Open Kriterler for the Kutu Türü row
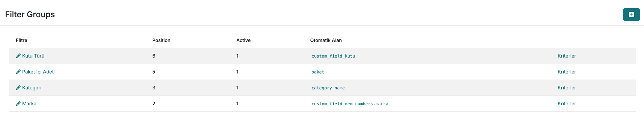This screenshot has width=644, height=128. click(x=567, y=56)
